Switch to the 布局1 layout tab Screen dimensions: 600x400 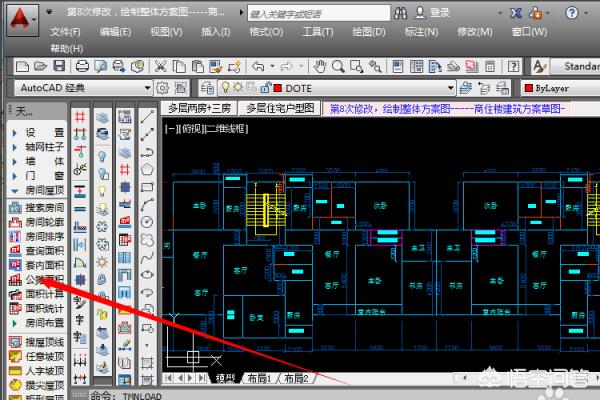point(259,379)
